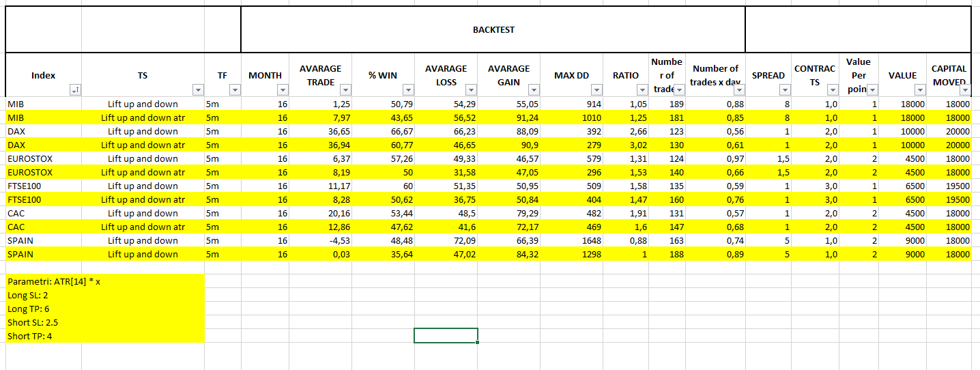Select the % win value 50,79
980x370 pixels.
coord(383,104)
